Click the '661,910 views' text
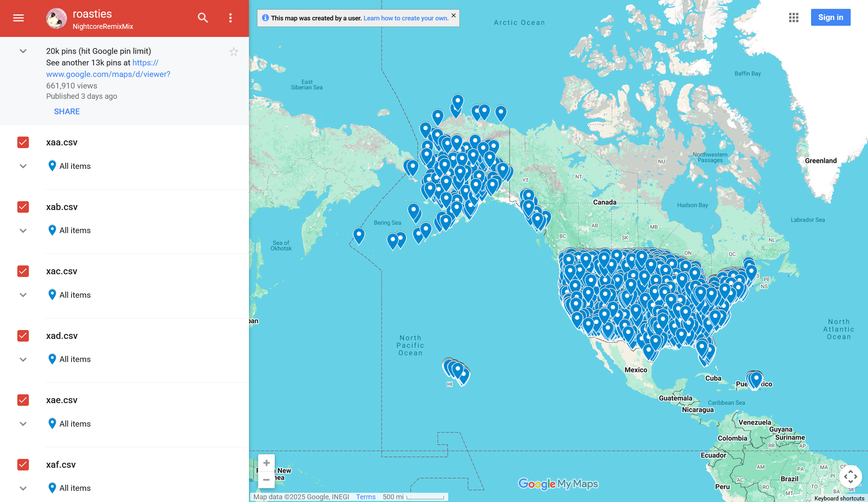The width and height of the screenshot is (868, 502). coord(72,86)
